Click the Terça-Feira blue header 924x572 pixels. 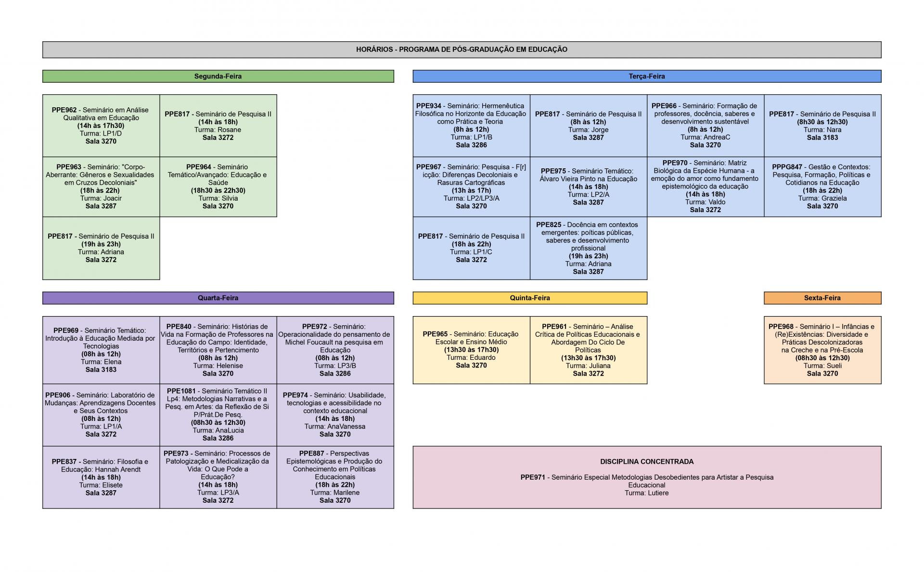pyautogui.click(x=646, y=76)
